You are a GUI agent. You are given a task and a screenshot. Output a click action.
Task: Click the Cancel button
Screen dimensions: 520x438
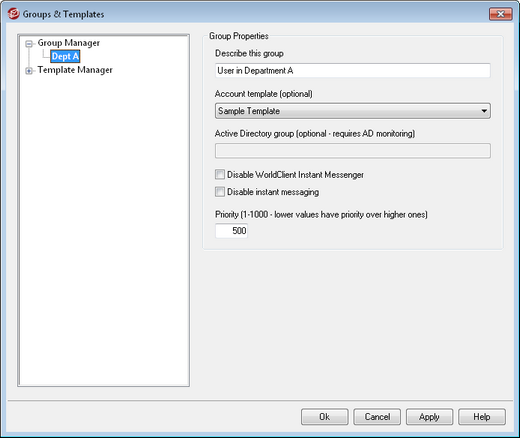click(377, 417)
